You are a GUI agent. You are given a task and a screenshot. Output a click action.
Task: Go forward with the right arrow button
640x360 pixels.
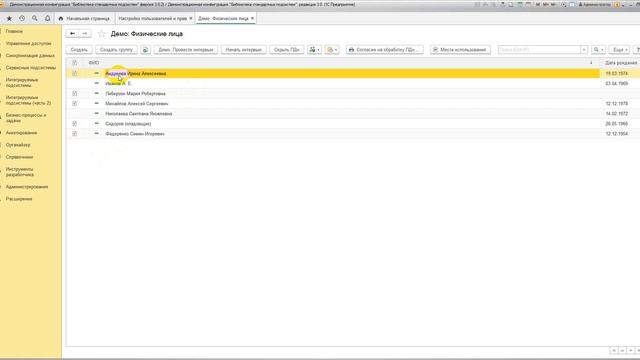[x=84, y=33]
